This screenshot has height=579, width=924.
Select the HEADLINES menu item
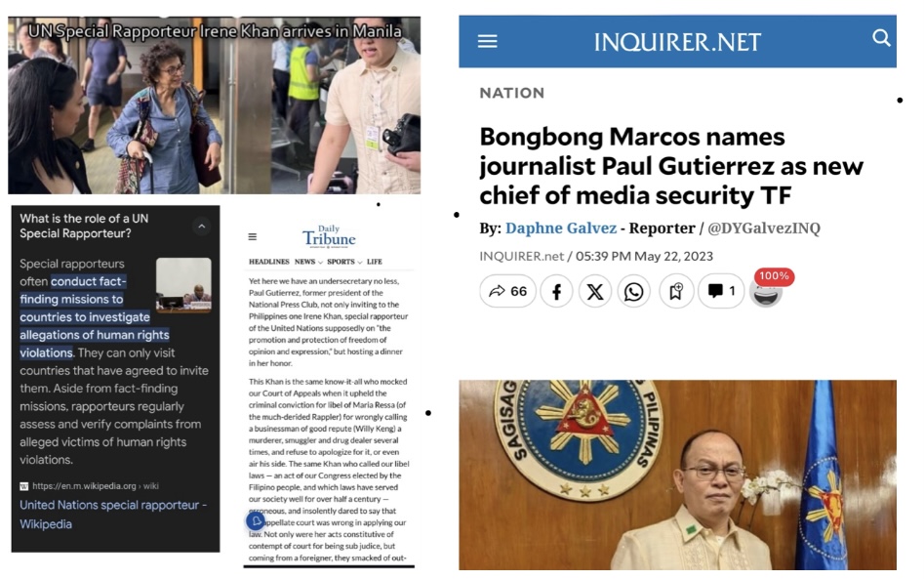point(268,262)
